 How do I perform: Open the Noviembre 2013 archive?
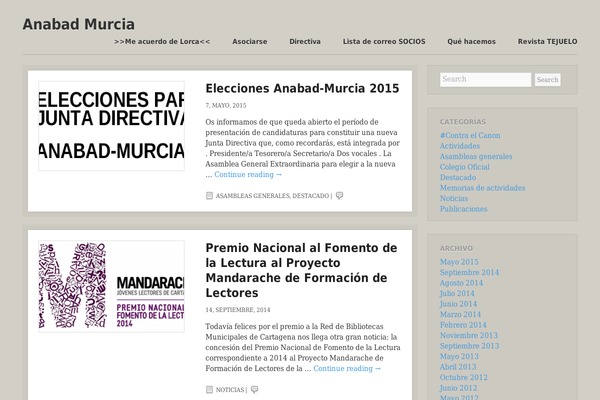(x=469, y=336)
